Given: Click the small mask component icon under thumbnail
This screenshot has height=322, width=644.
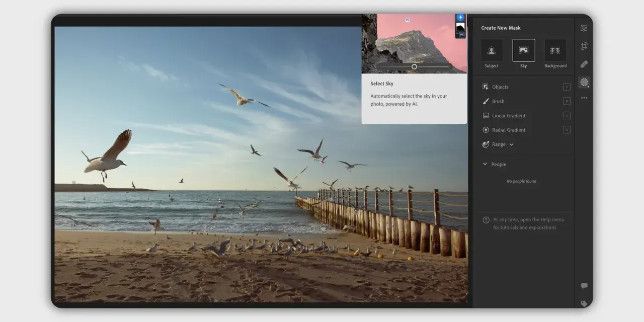Looking at the screenshot, I should tap(461, 35).
